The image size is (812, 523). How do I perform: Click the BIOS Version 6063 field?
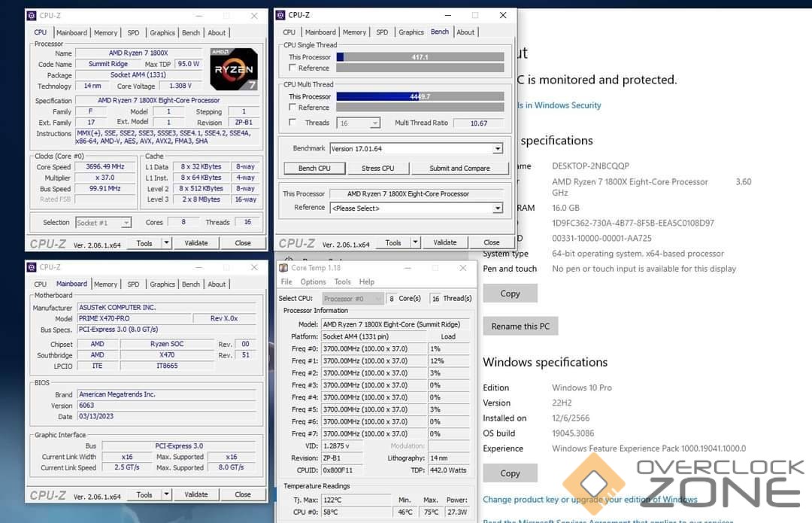pos(166,406)
